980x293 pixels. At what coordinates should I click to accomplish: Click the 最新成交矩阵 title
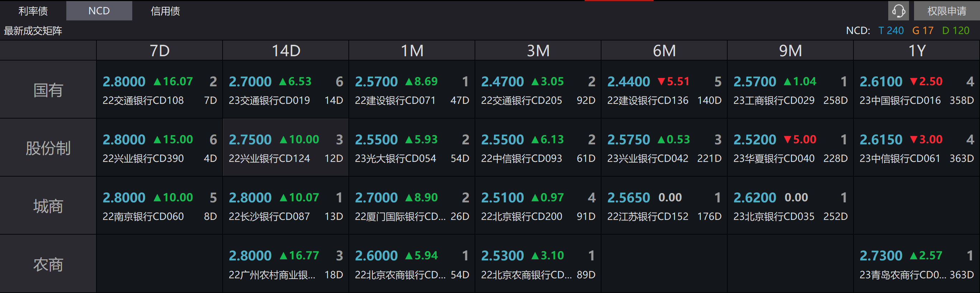(x=33, y=31)
